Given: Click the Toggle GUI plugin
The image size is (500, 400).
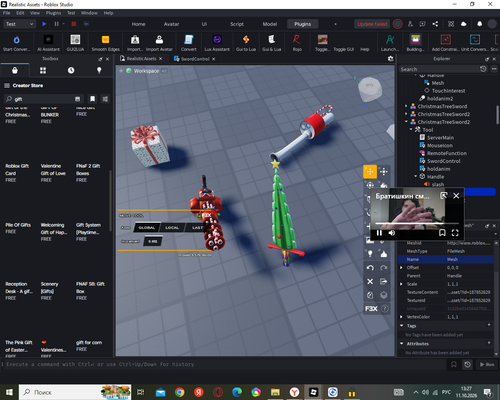Looking at the screenshot, I should click(344, 49).
